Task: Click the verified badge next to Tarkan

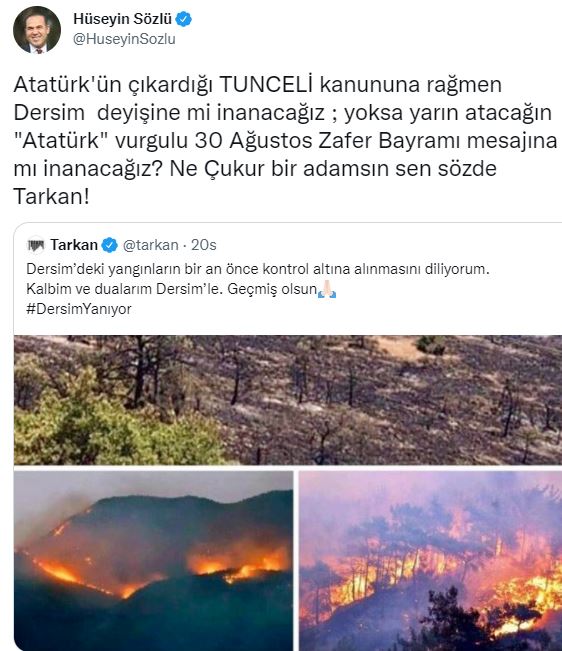Action: coord(110,245)
